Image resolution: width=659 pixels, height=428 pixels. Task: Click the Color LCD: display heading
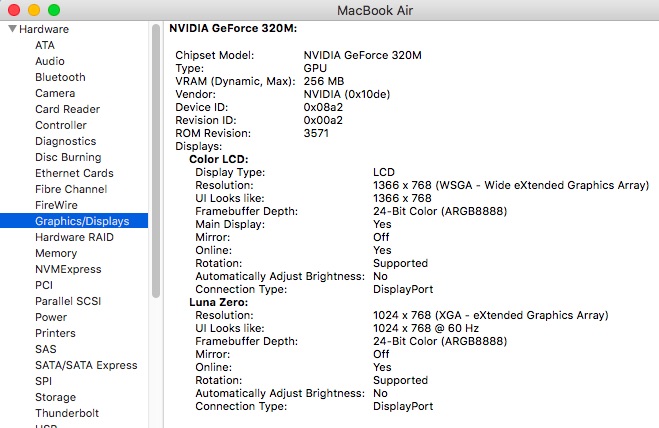[219, 159]
